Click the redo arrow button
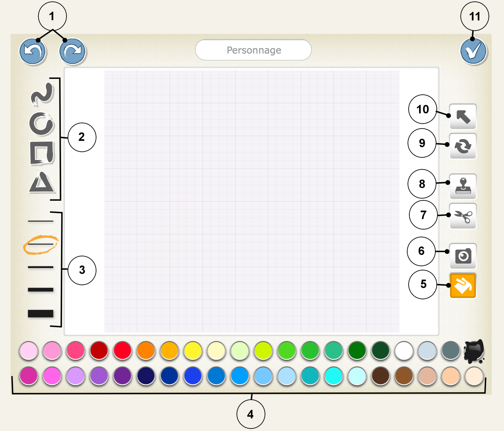This screenshot has width=504, height=431. click(72, 51)
